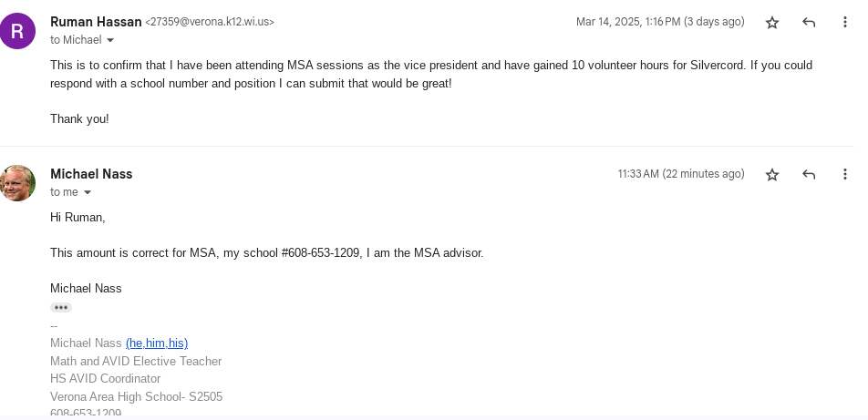868x420 pixels.
Task: Click Michael Nass's profile photo
Action: (18, 182)
